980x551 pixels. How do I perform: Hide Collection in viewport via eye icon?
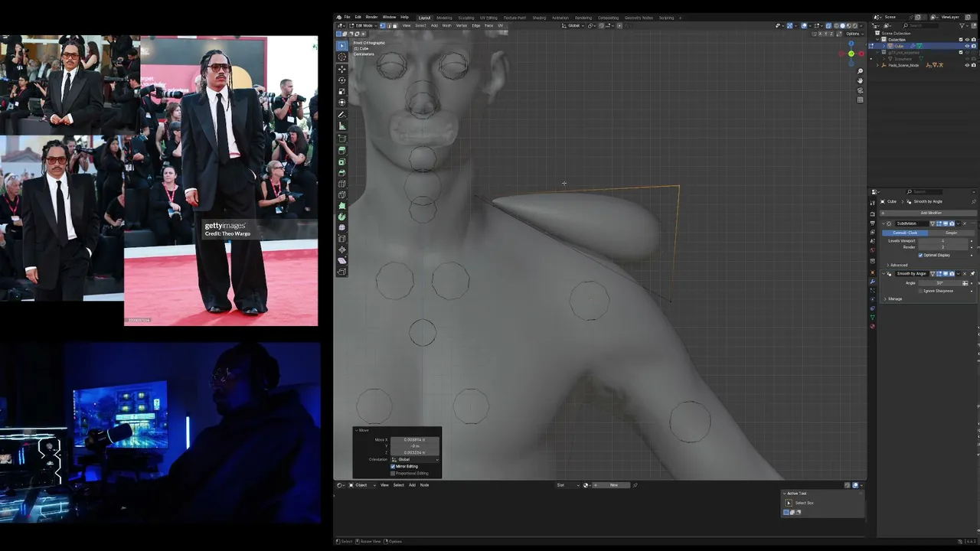(966, 40)
